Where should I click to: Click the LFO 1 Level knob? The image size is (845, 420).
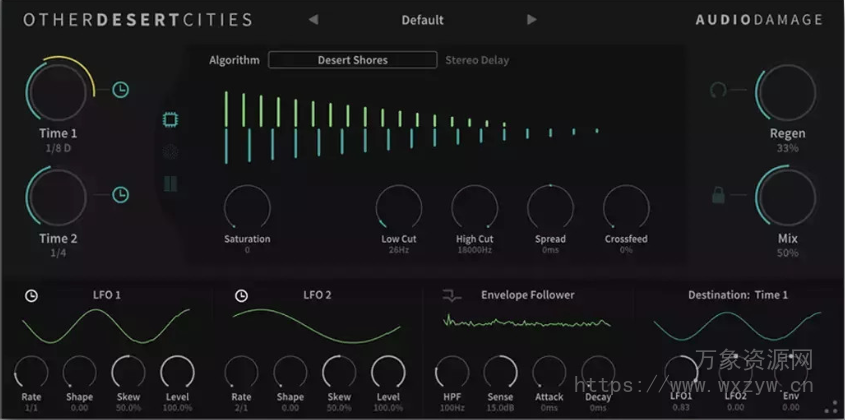[177, 372]
